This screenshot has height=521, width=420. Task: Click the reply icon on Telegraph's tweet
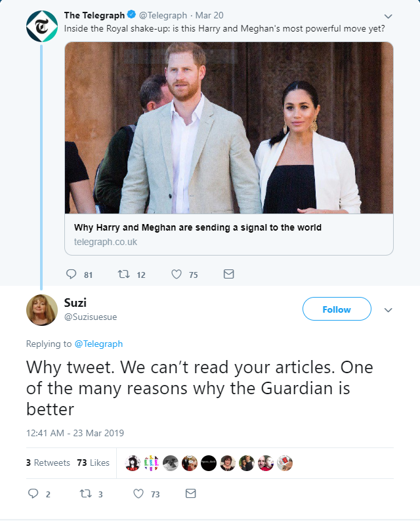pyautogui.click(x=71, y=274)
